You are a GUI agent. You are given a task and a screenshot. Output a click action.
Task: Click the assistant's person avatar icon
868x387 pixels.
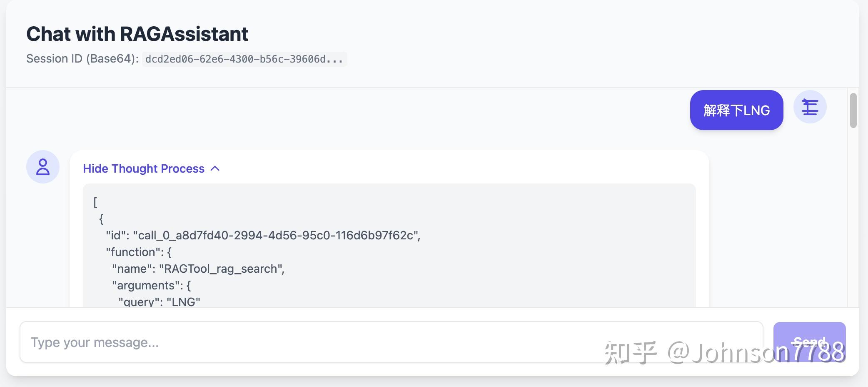click(x=43, y=167)
